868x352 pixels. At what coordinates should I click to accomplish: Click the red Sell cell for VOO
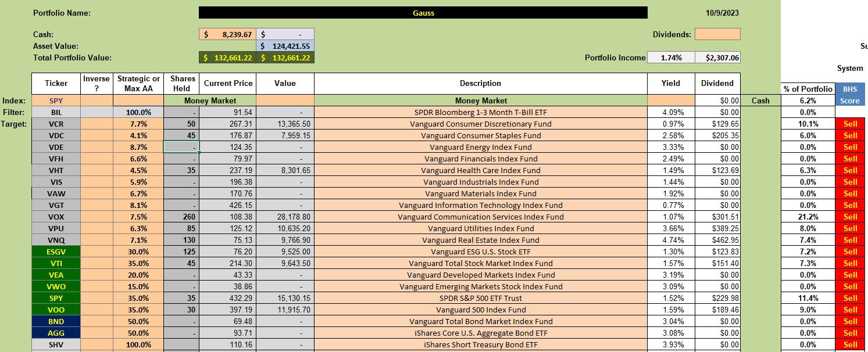click(850, 310)
